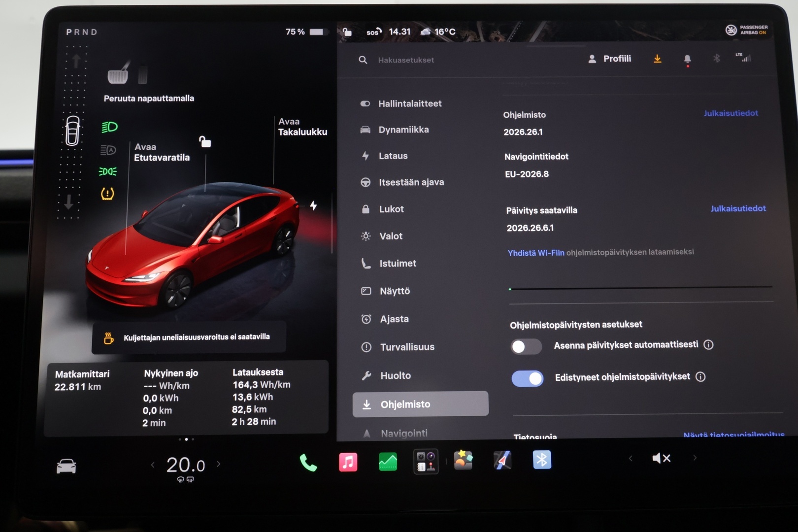Tap the auto high beam icon
The image size is (798, 532).
[108, 150]
